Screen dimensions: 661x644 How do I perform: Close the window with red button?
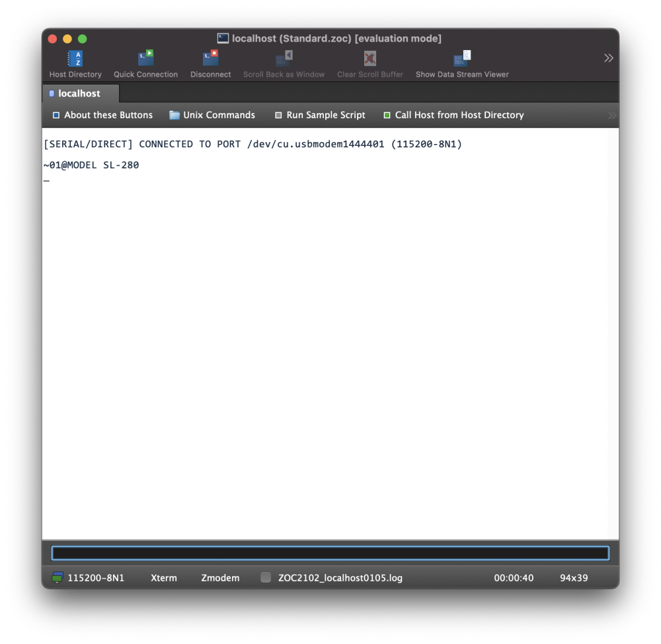[53, 39]
